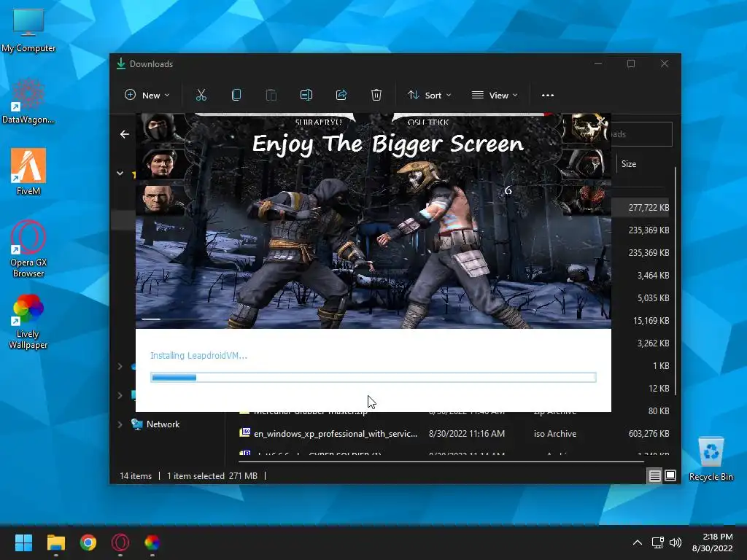Click the Paste icon in the Downloads toolbar
Screen dimensions: 747x560
click(x=271, y=96)
